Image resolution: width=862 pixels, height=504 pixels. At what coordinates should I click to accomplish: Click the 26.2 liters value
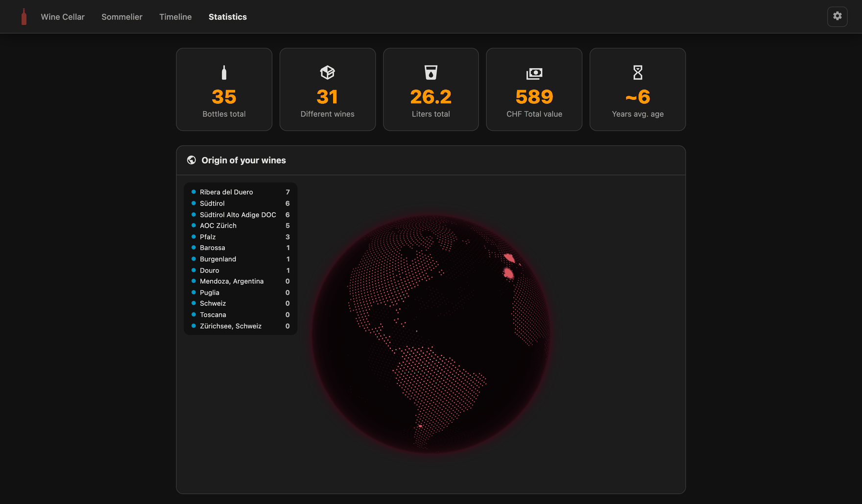431,97
